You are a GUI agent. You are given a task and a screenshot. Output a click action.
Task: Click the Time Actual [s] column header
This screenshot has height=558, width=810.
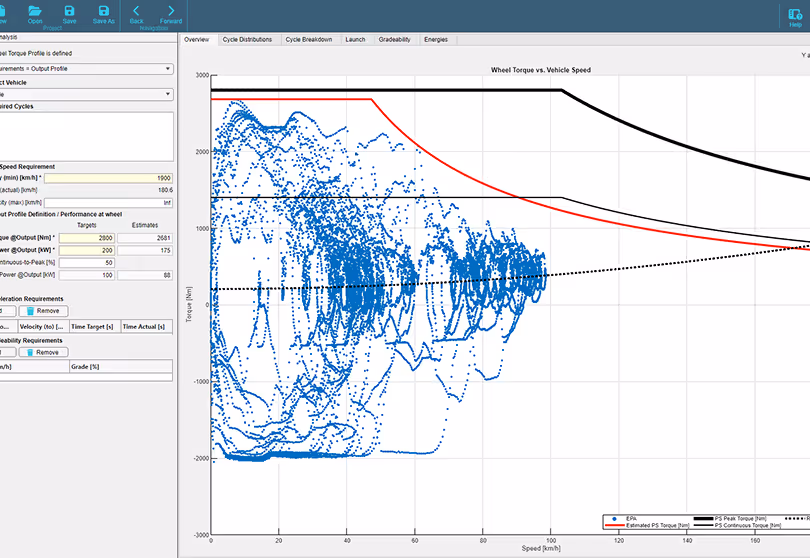click(147, 327)
